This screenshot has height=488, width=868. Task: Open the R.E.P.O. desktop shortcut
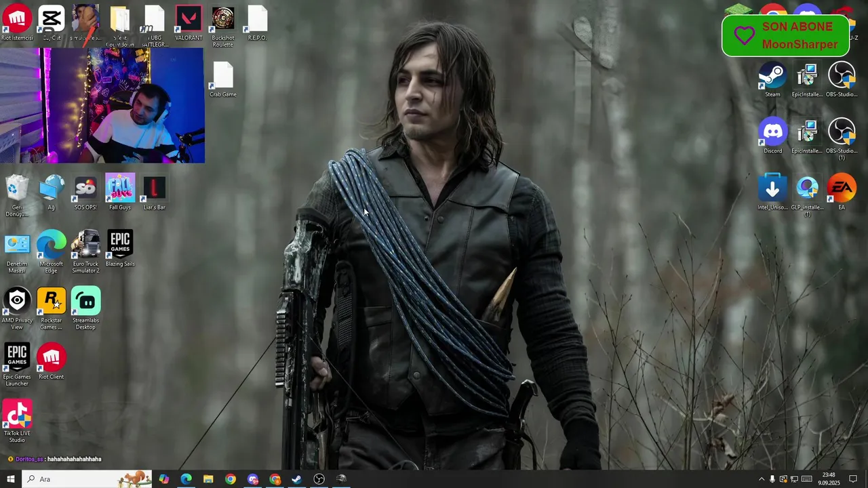pyautogui.click(x=258, y=24)
